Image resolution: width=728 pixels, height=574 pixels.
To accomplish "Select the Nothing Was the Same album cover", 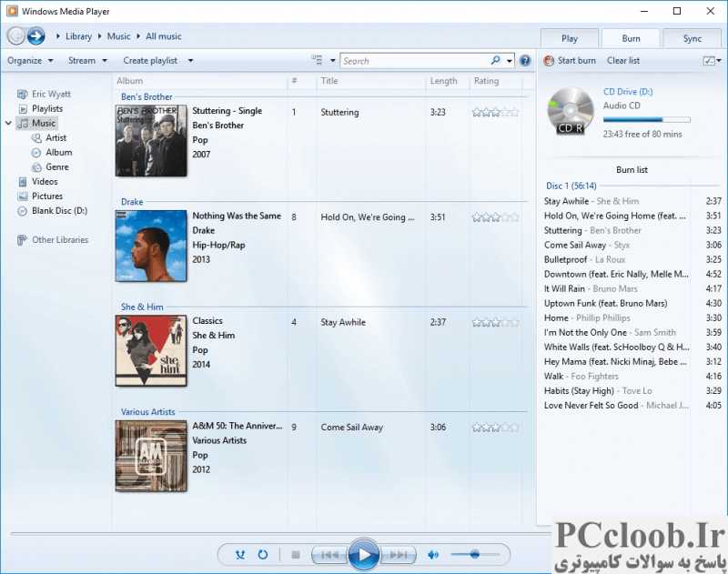I will tap(151, 246).
